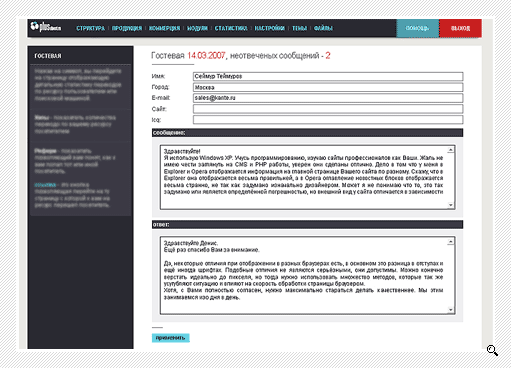Open НАСТРОЙКИ in the navigation bar
This screenshot has width=511, height=368.
(270, 28)
